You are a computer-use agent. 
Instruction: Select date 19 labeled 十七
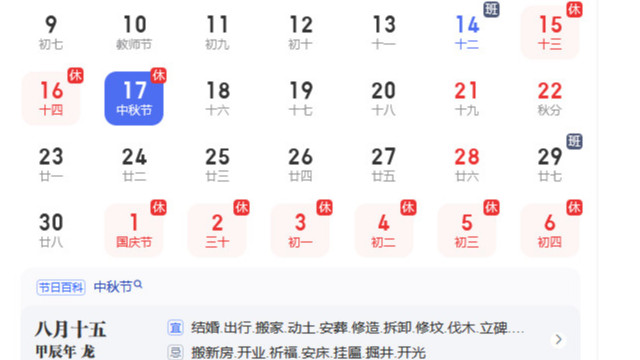[300, 98]
